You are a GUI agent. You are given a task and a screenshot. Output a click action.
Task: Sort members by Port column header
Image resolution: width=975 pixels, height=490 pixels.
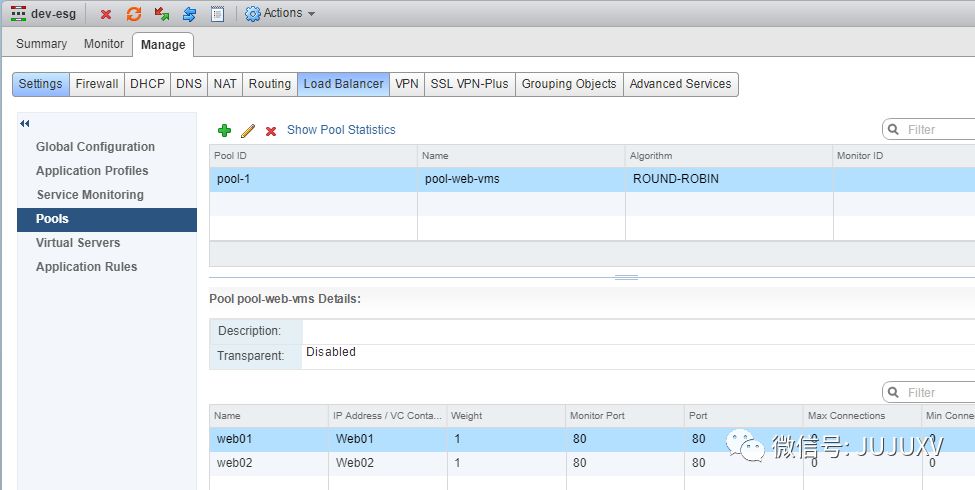pyautogui.click(x=744, y=415)
